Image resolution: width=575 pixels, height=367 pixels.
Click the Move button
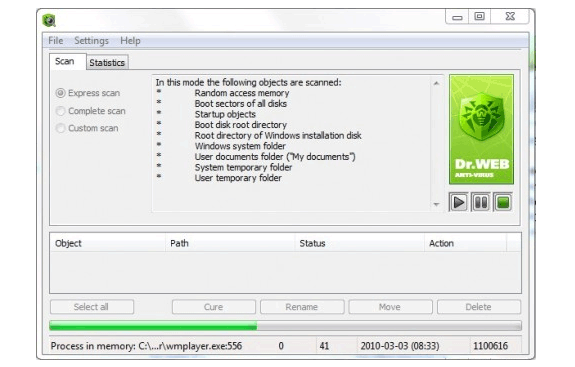pyautogui.click(x=391, y=307)
